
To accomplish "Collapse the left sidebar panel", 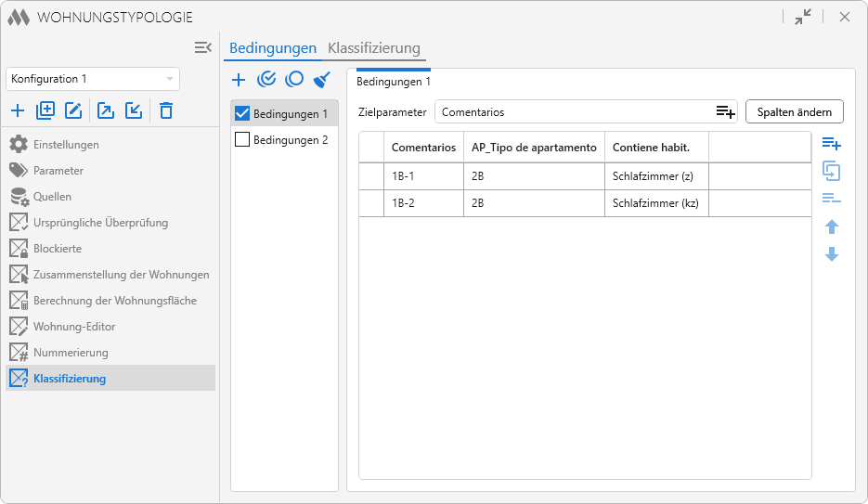I will [203, 47].
